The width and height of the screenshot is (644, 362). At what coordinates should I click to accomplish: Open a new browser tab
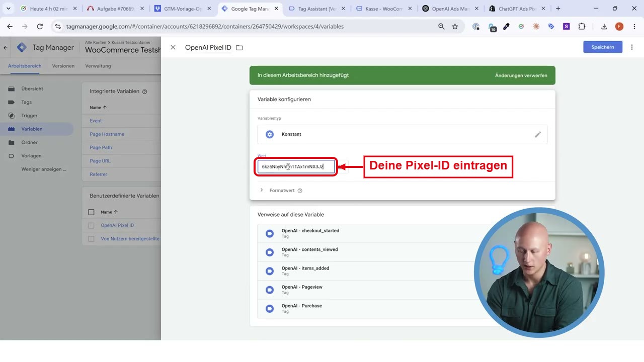click(x=558, y=9)
